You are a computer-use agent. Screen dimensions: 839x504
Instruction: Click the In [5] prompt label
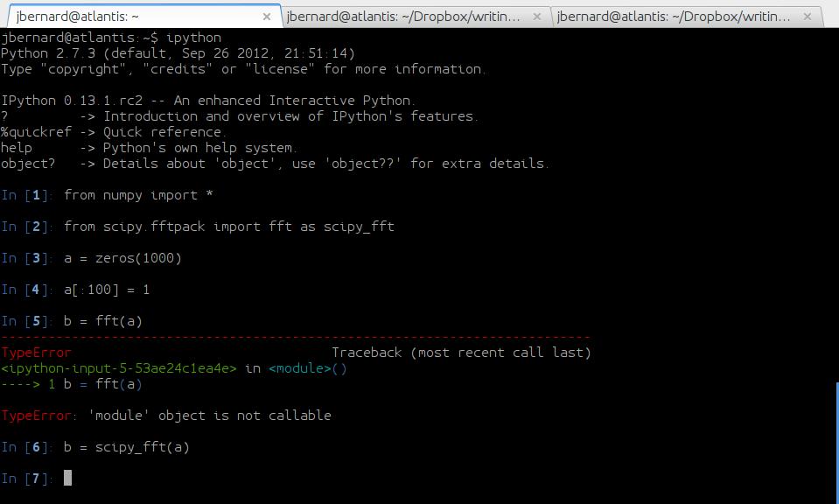(x=28, y=321)
